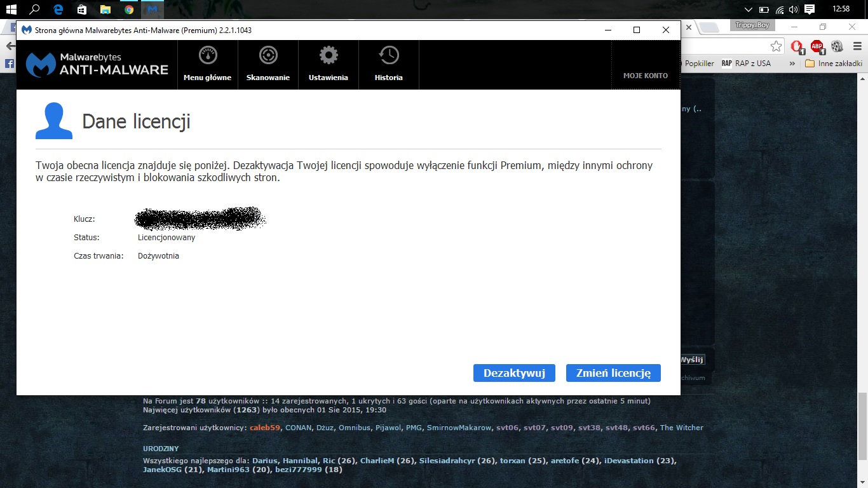Click the Malwarebytes taskbar icon
Viewport: 868px width, 488px height.
[152, 10]
